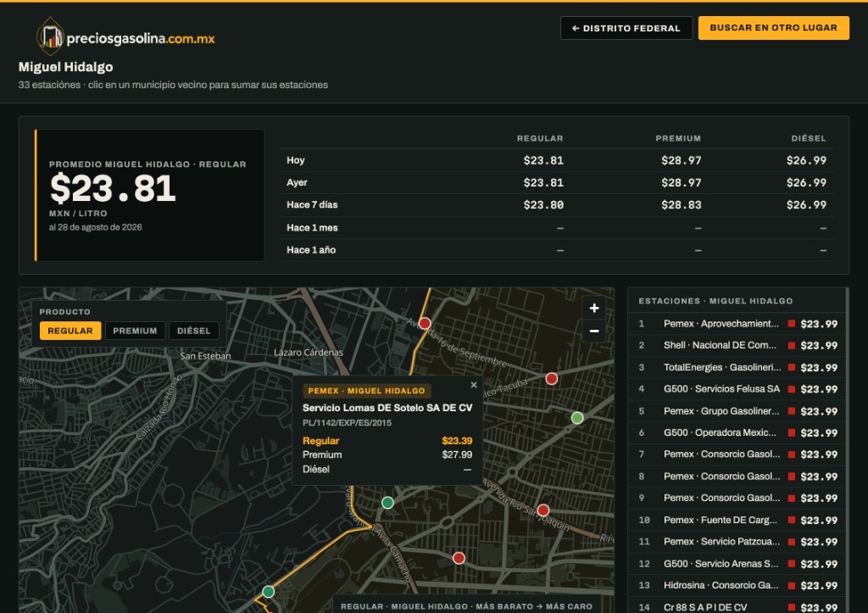Screen dimensions: 868x613
Task: Open station 2 Shell Nacional DE Com... row
Action: click(737, 346)
